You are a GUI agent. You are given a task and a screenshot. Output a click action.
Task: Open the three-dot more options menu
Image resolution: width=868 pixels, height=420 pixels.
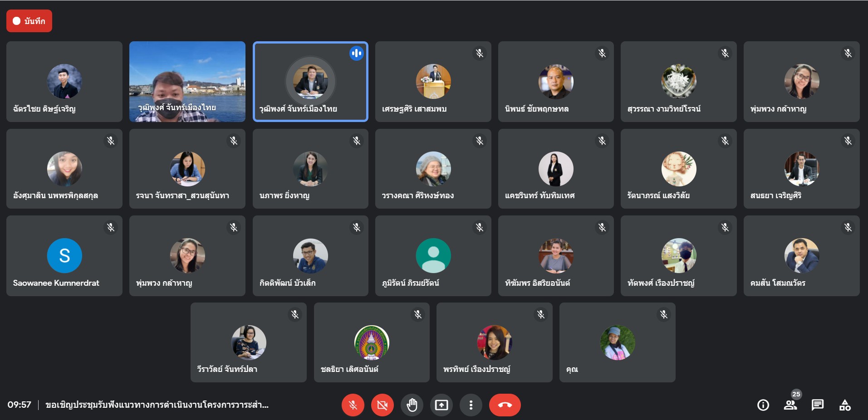[x=471, y=405]
